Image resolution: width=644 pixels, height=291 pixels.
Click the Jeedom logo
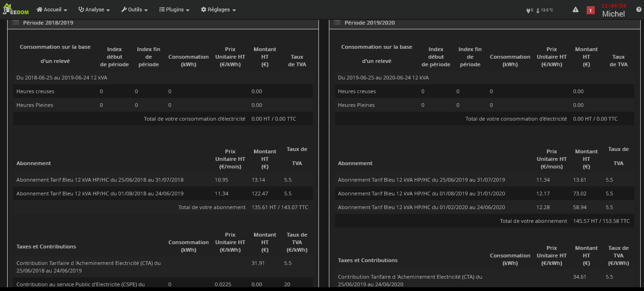15,9
